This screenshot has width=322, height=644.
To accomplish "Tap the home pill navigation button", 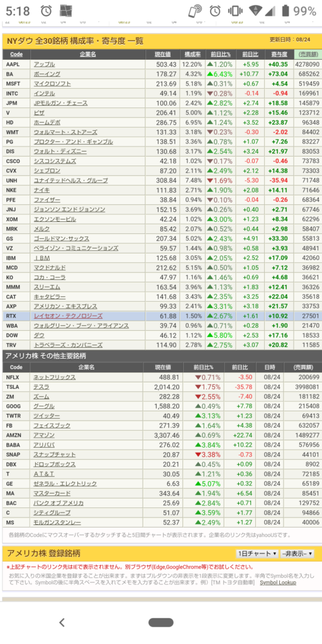I will coord(161,623).
